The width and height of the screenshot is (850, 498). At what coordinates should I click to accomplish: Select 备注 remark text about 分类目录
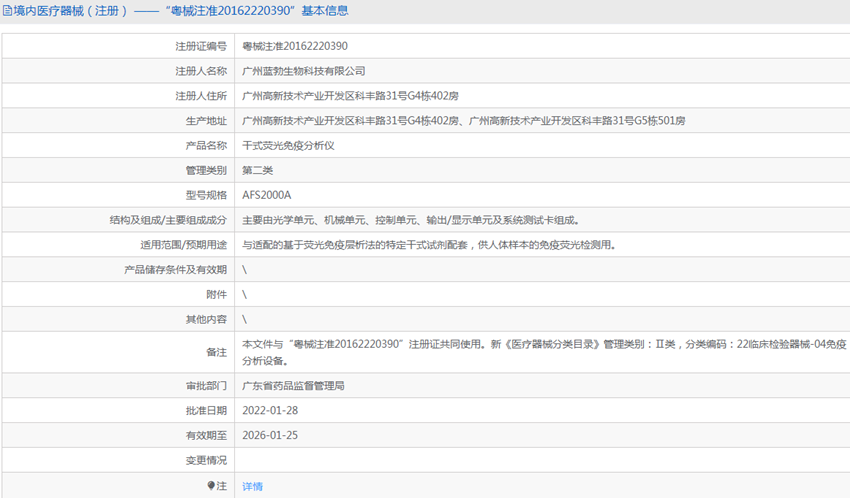click(x=544, y=352)
